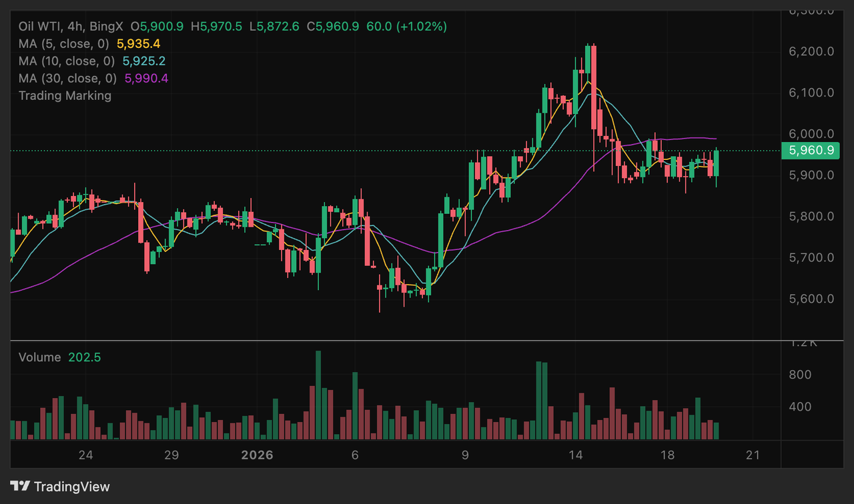Screen dimensions: 854x504
Task: Click the 6,200.0 price axis label
Action: [811, 52]
